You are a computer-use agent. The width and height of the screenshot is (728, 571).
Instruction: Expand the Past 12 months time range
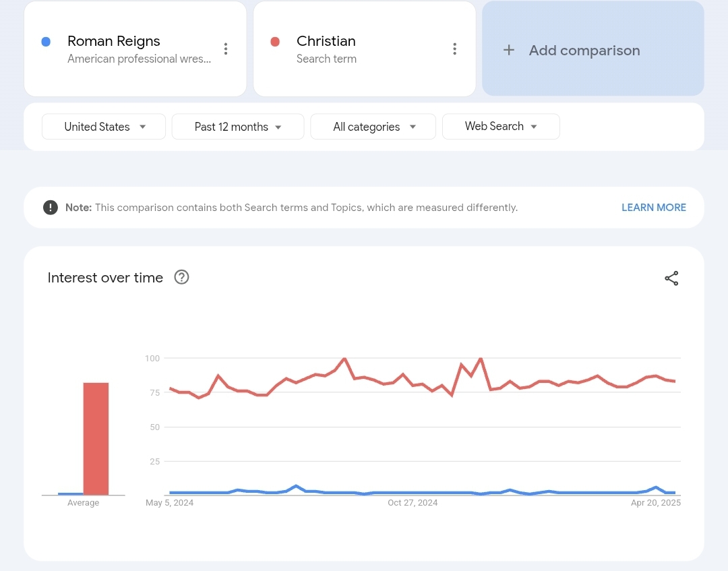pyautogui.click(x=238, y=127)
